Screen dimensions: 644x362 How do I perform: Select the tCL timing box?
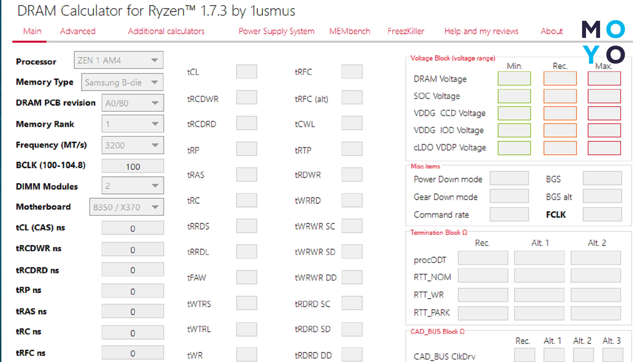click(x=247, y=71)
